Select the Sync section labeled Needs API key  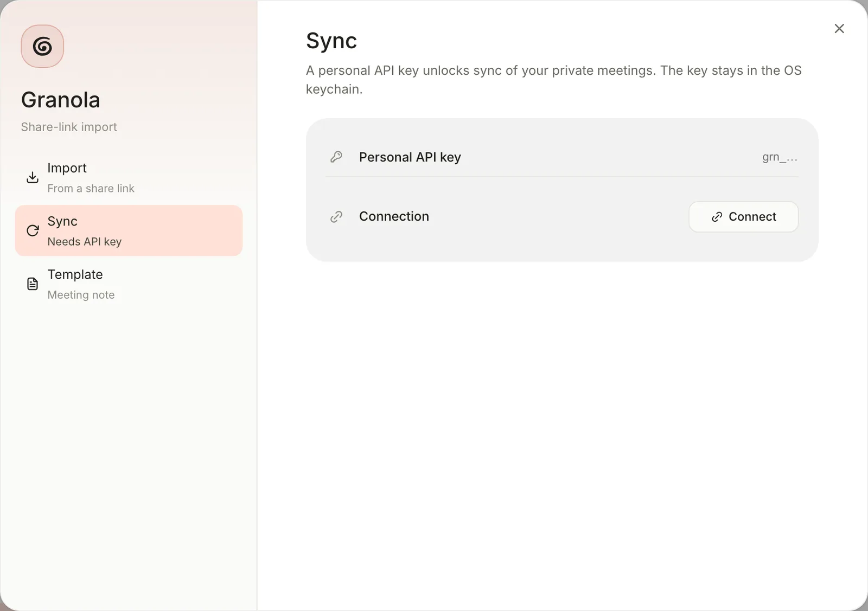[129, 230]
